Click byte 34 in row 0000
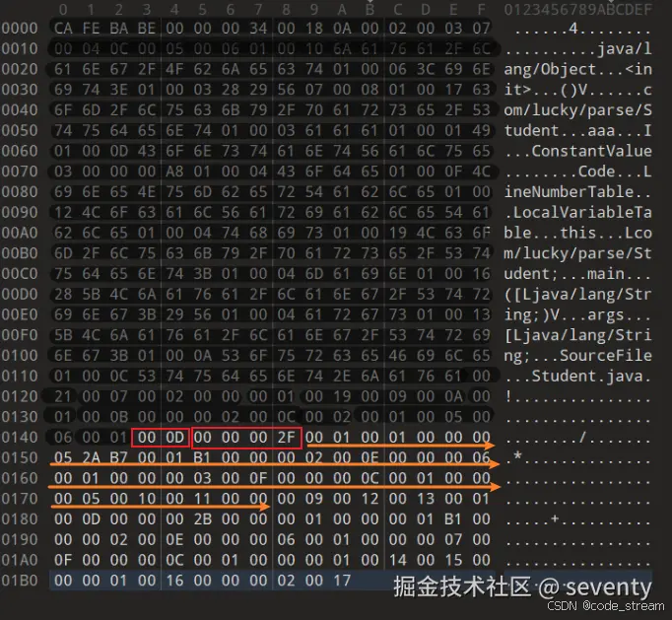This screenshot has width=672, height=620. [x=258, y=29]
